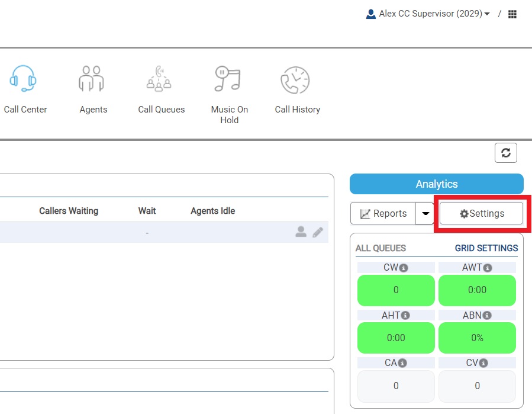
Task: Show info for CW metric
Action: pos(404,268)
